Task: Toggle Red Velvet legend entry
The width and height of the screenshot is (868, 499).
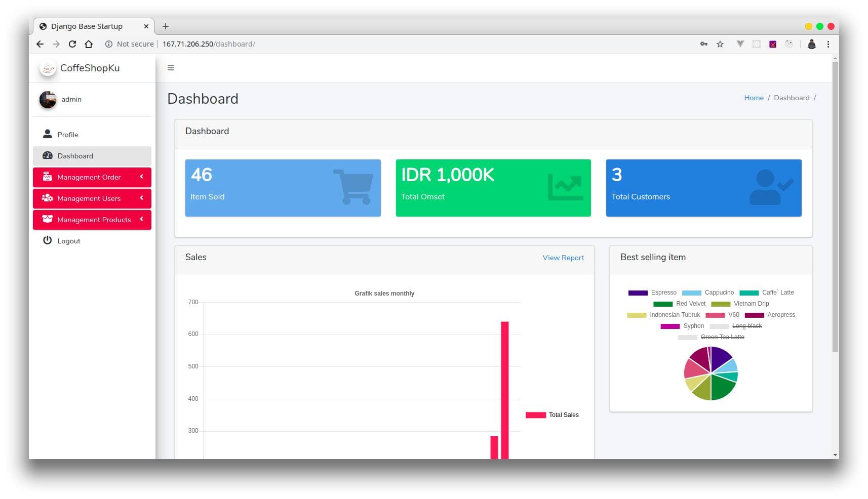Action: [x=680, y=304]
